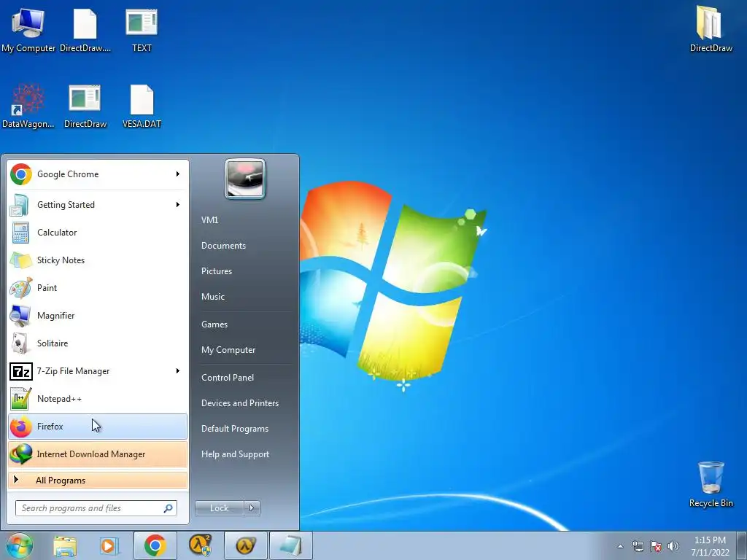
Task: Open the clock showing 1:15 PM
Action: coord(710,546)
